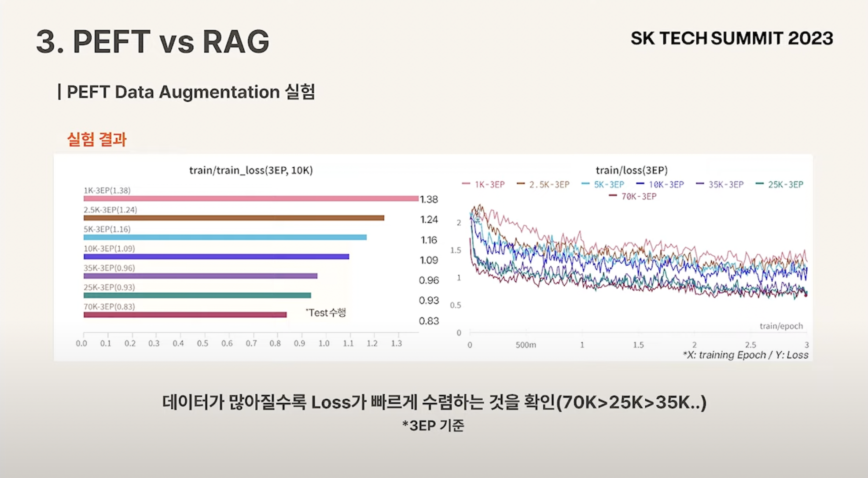868x478 pixels.
Task: Click the orange 실험 결과 heading
Action: [97, 140]
